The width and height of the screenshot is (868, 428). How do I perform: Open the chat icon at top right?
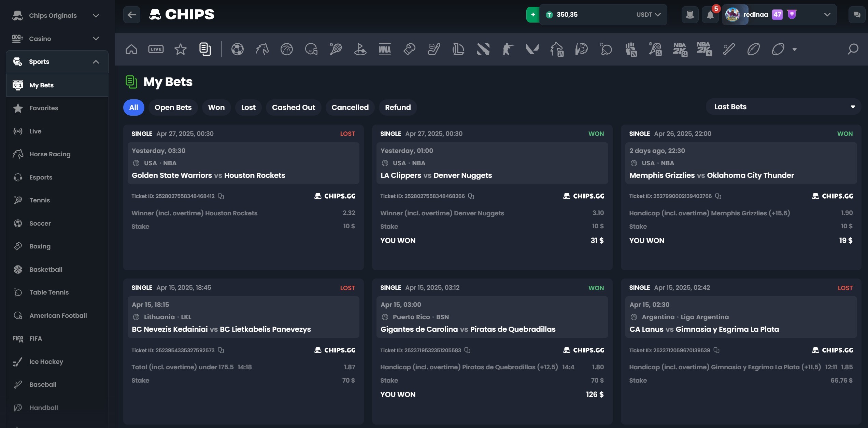point(857,15)
